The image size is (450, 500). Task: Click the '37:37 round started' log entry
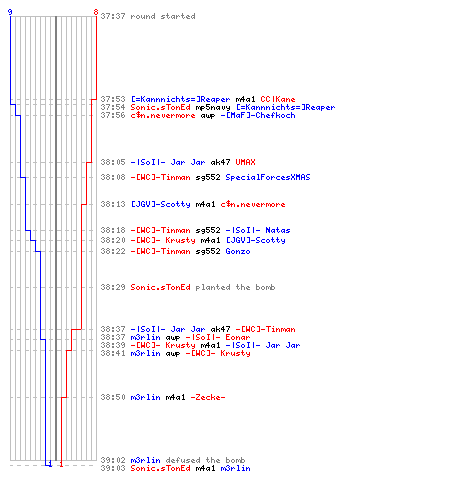pyautogui.click(x=148, y=16)
